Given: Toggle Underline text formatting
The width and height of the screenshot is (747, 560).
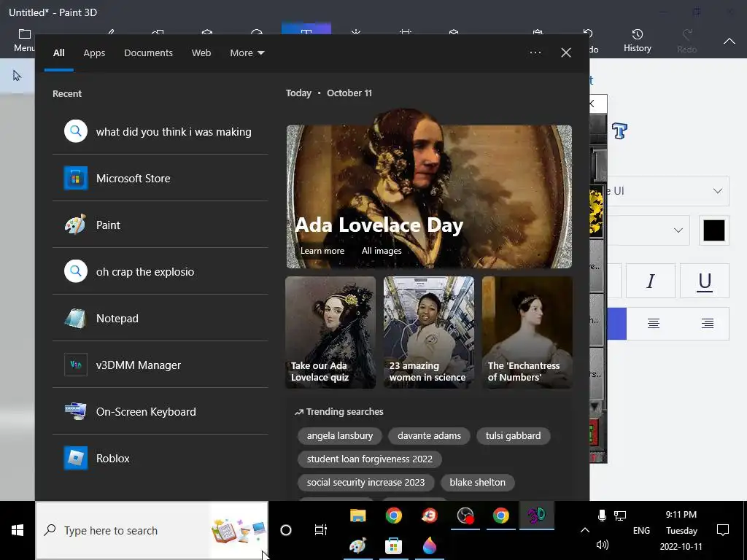Looking at the screenshot, I should (x=705, y=281).
